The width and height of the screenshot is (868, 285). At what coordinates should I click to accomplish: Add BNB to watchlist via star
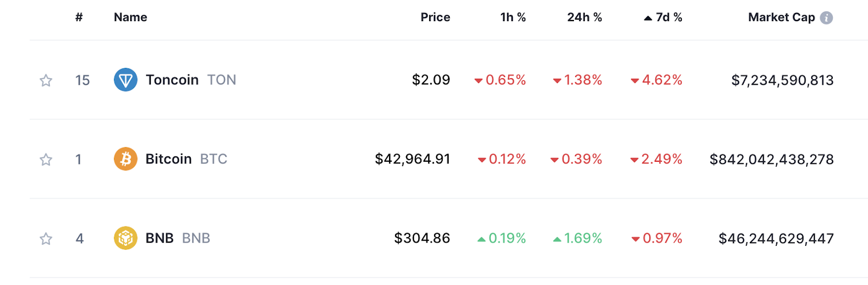(x=46, y=239)
